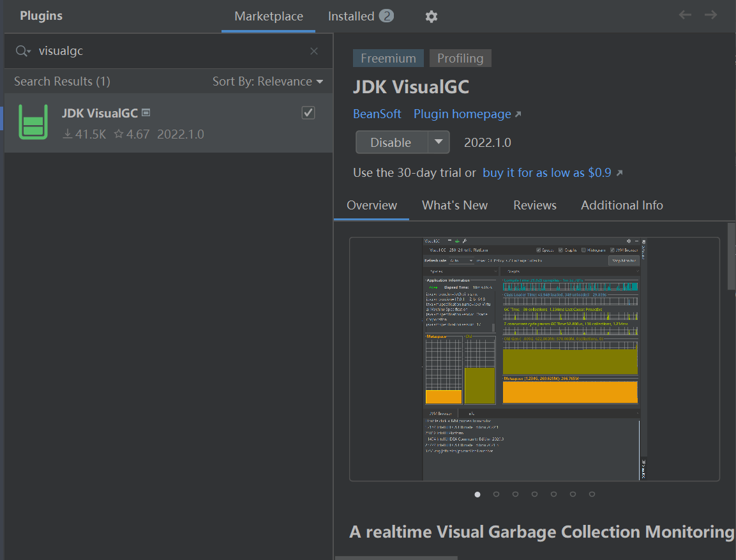Expand the Disable button dropdown arrow
Viewport: 736px width, 560px height.
[439, 142]
